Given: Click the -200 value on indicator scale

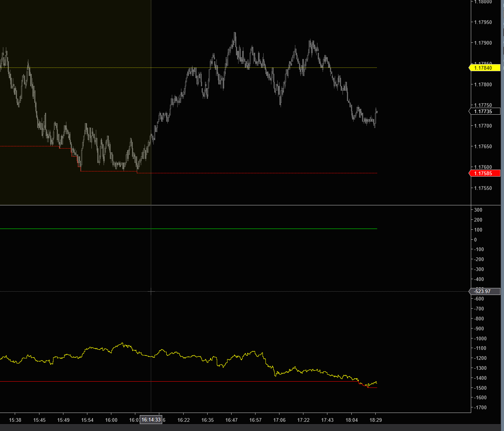Looking at the screenshot, I should tap(479, 259).
